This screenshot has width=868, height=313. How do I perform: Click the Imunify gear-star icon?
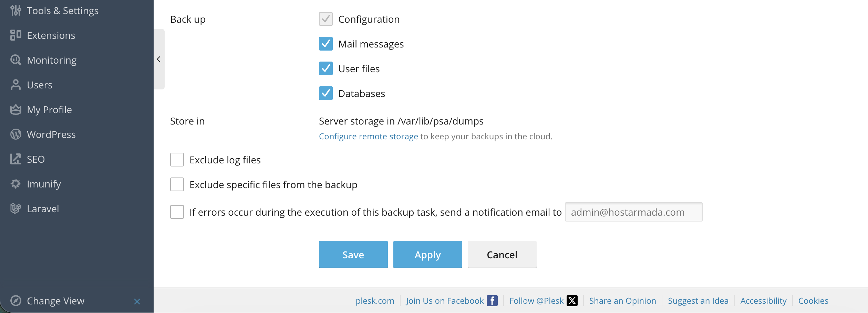16,184
